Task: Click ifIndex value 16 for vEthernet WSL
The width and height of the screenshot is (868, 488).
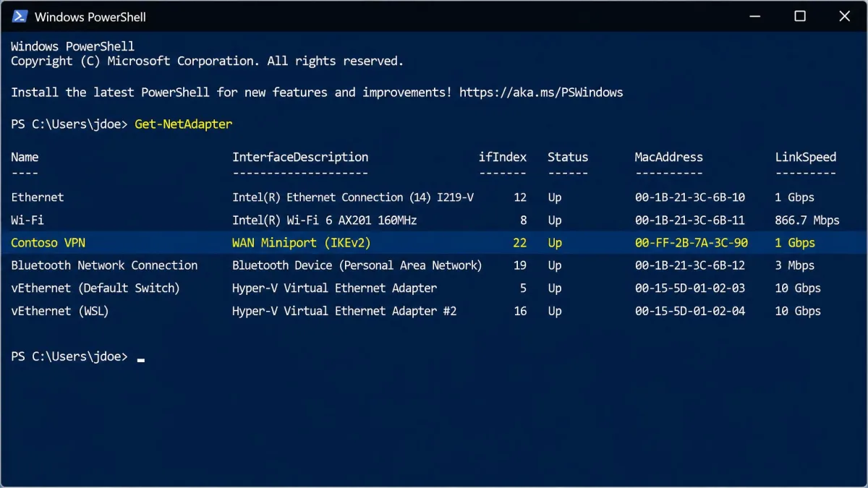Action: tap(520, 311)
